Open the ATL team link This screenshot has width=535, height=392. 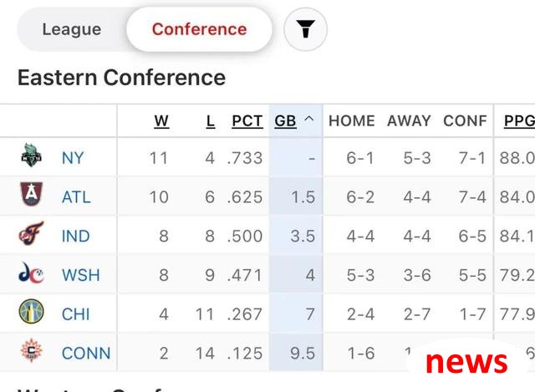pos(76,197)
